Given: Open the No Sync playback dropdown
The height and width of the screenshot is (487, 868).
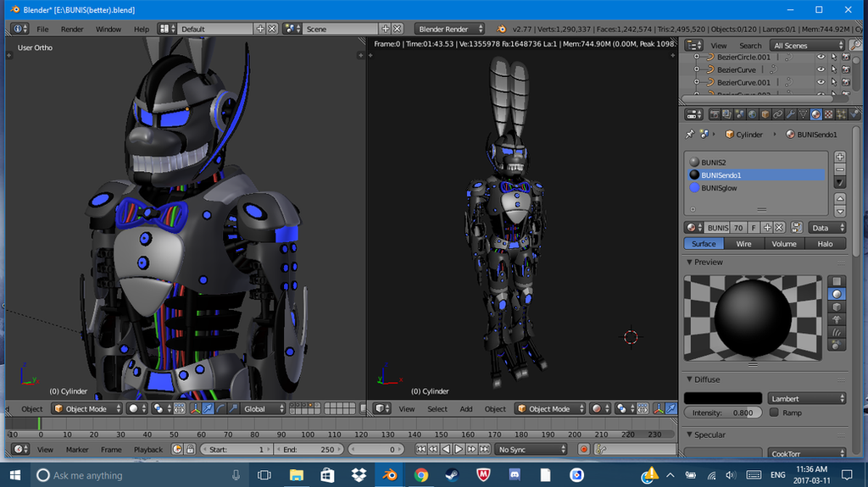Looking at the screenshot, I should click(x=531, y=450).
